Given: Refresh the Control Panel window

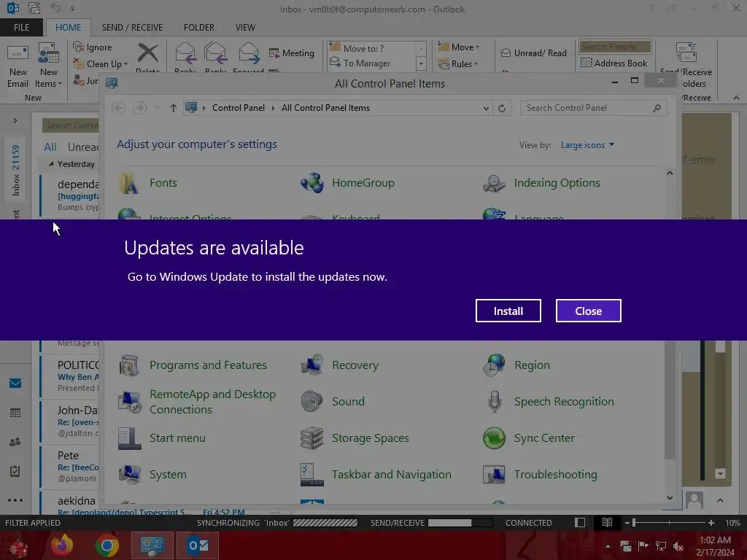Looking at the screenshot, I should [502, 108].
